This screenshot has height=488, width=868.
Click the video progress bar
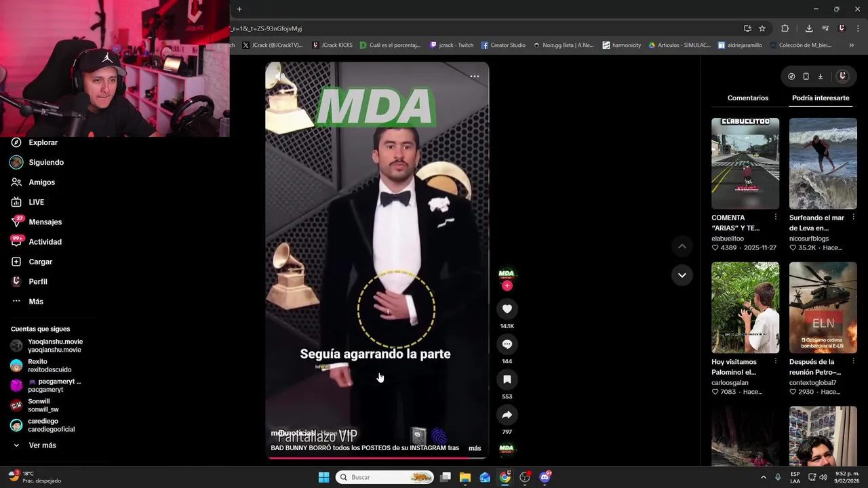tap(376, 457)
